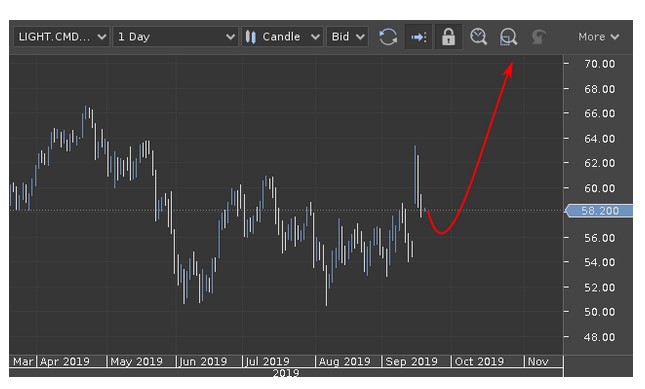Click the Apr 2019 time axis label
645x389 pixels.
pos(65,361)
